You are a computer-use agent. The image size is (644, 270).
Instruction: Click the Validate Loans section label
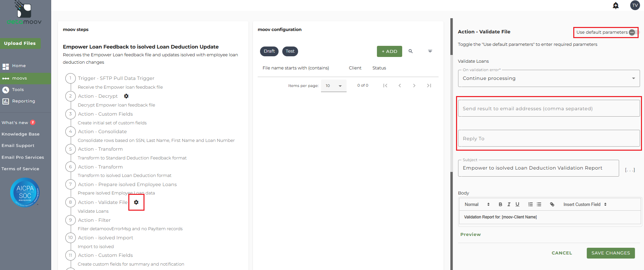point(473,61)
